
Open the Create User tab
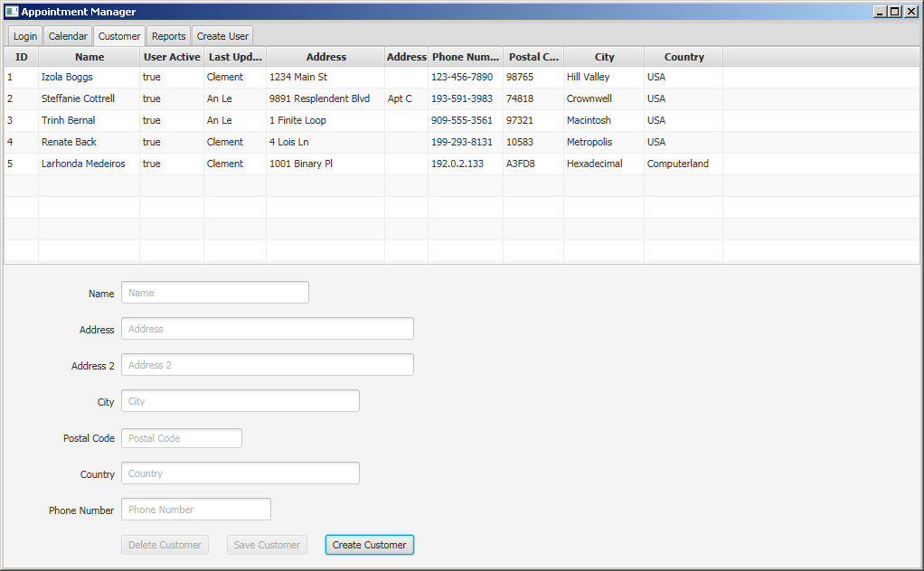click(x=222, y=36)
